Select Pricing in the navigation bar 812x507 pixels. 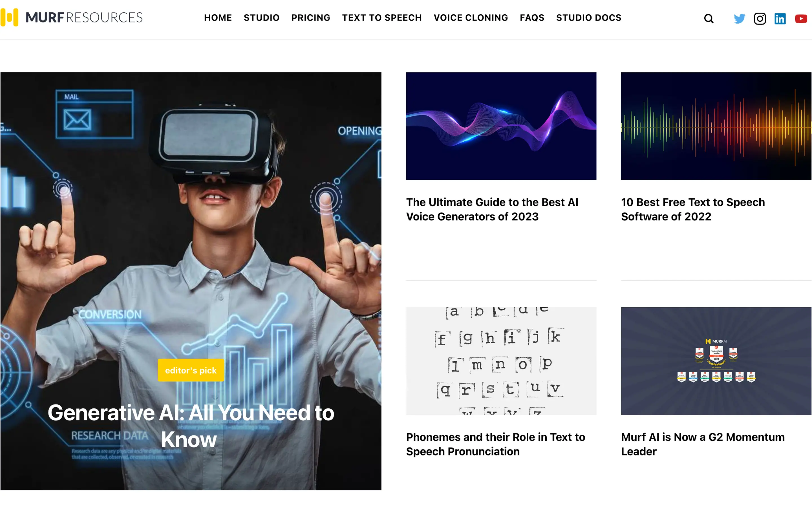tap(311, 18)
